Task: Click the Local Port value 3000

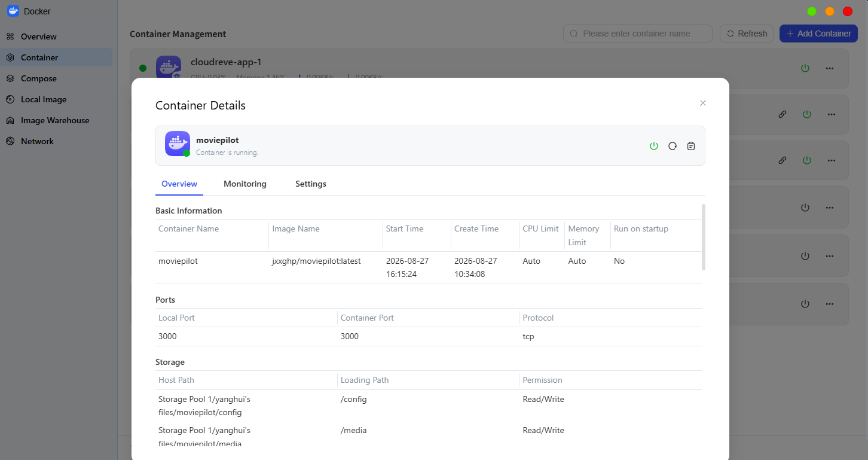Action: coord(167,336)
